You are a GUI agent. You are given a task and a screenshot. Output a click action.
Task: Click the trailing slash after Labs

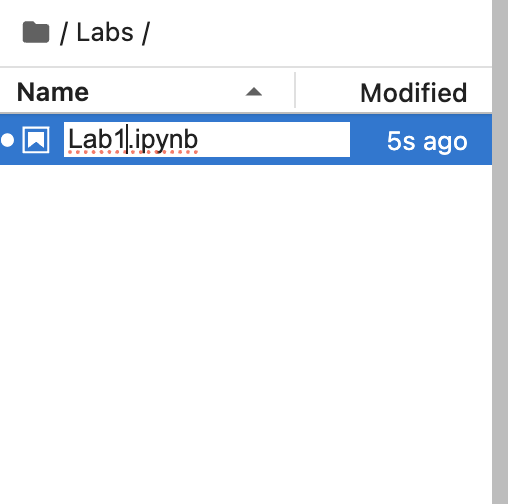[x=146, y=33]
